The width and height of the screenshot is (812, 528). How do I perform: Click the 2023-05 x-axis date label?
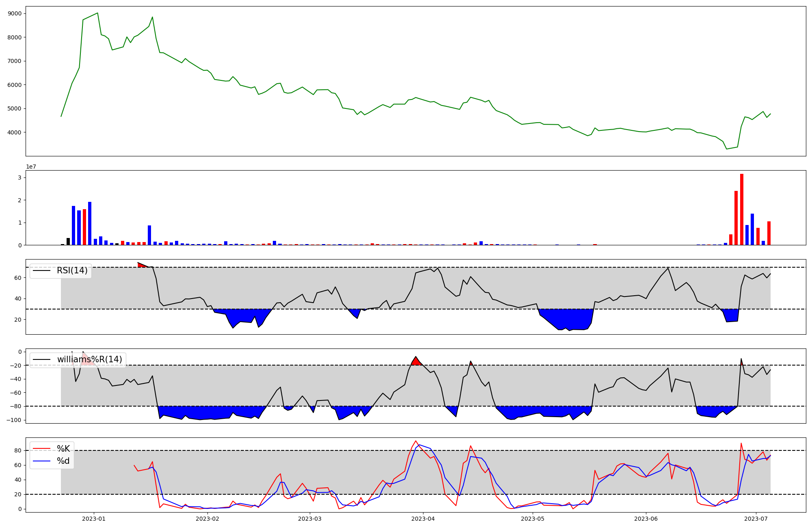[533, 519]
